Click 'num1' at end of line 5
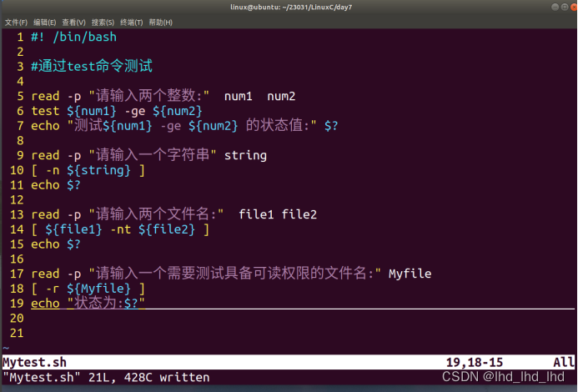 [x=239, y=96]
